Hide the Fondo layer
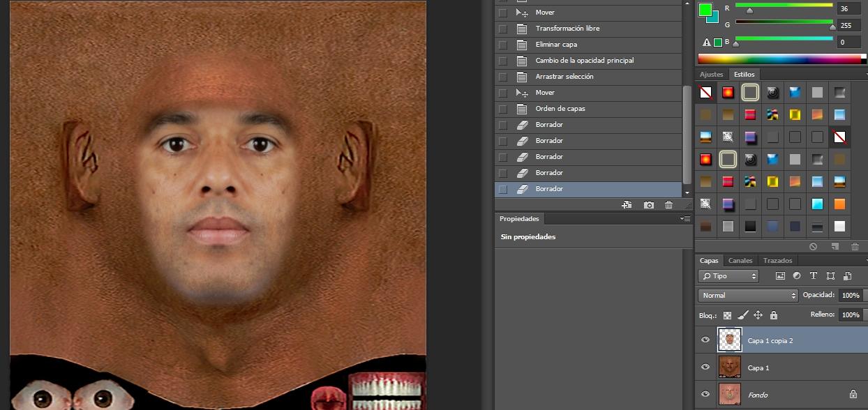The image size is (868, 410). (705, 395)
